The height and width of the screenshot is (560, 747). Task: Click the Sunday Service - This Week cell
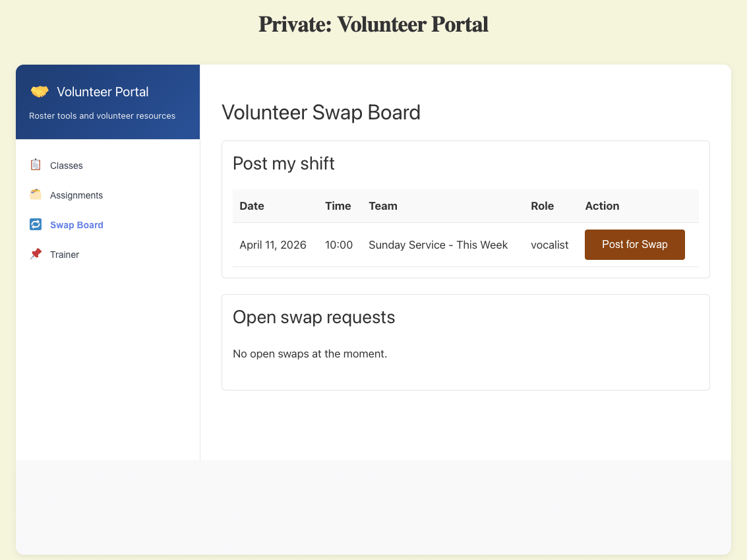(438, 245)
